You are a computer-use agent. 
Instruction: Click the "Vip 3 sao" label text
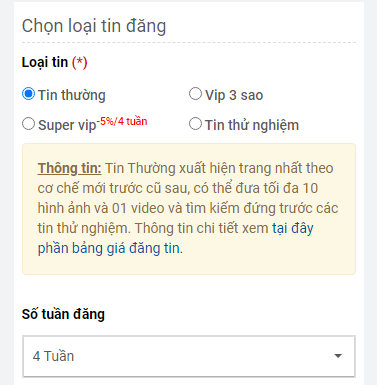coord(234,95)
